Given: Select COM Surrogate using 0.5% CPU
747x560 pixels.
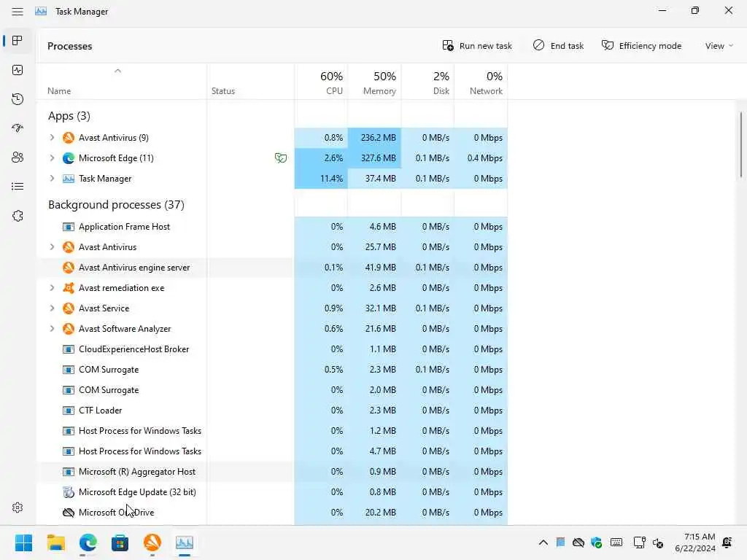Looking at the screenshot, I should (272, 370).
